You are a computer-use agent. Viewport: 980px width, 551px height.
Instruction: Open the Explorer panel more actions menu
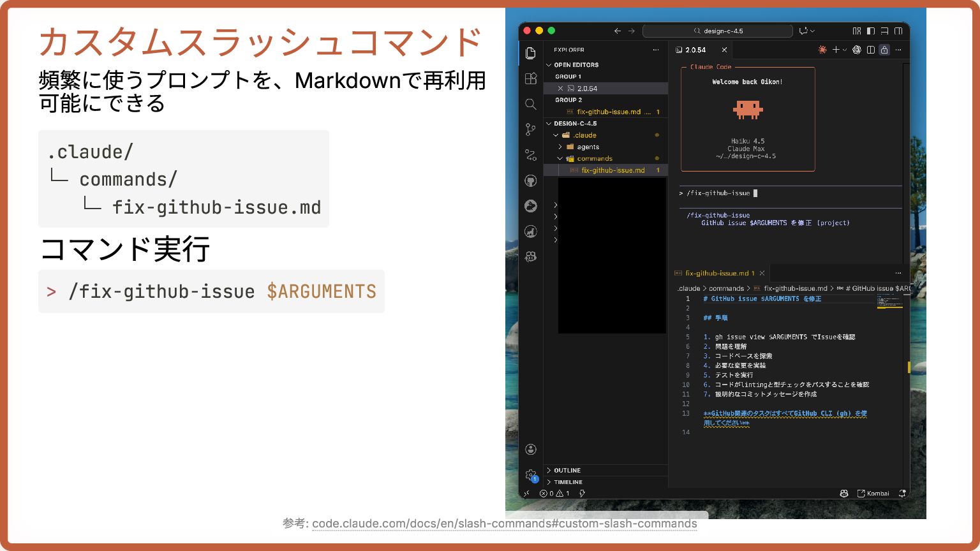pyautogui.click(x=656, y=50)
